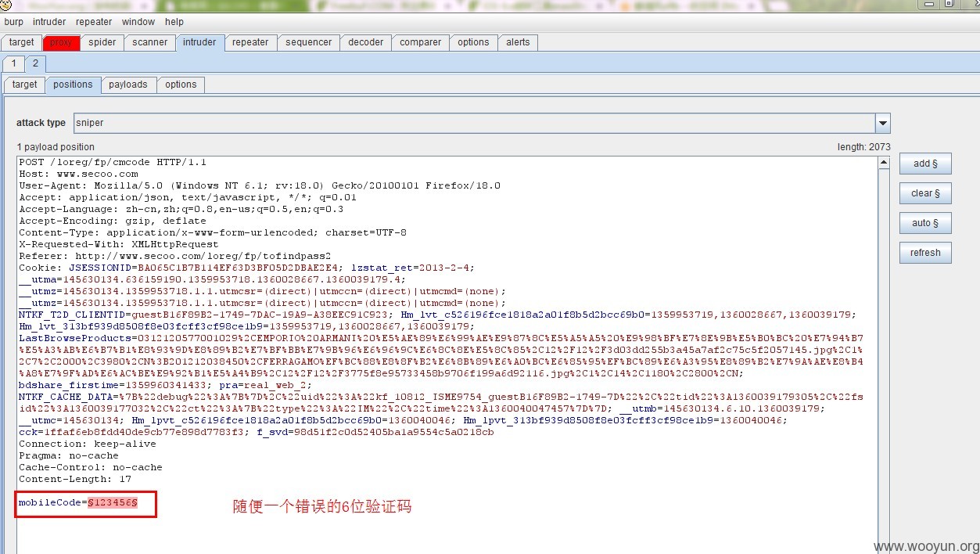Click the Accept-Language header line
Screen dimensions: 980x554
(x=181, y=209)
